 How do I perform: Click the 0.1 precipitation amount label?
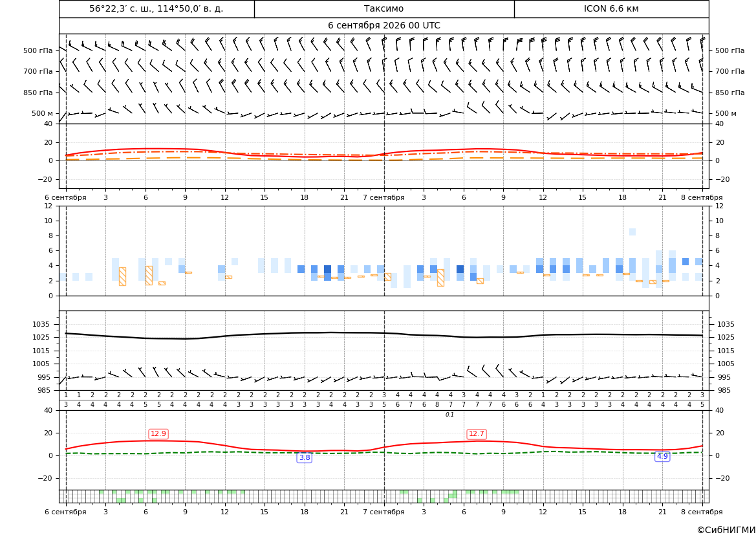[450, 415]
